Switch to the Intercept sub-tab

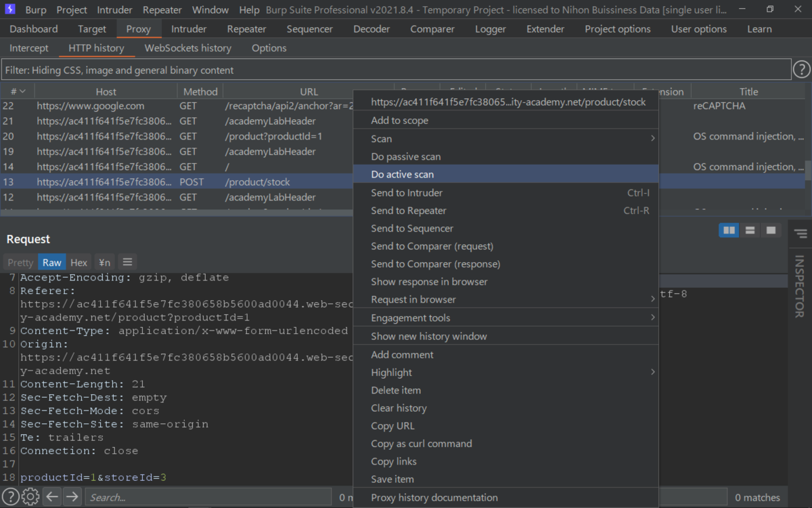click(x=29, y=48)
